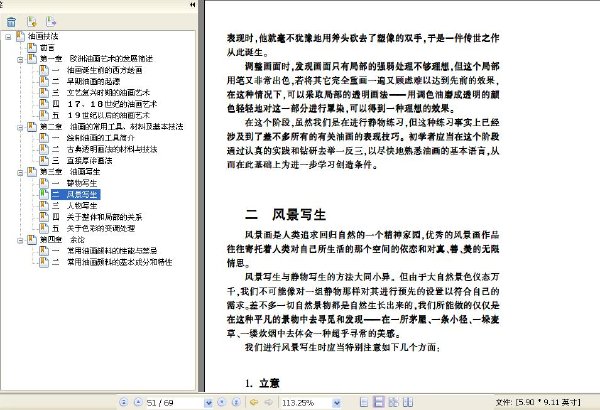Click the bookmark page icon with purple arrow
600x410 pixels.
coord(51,22)
